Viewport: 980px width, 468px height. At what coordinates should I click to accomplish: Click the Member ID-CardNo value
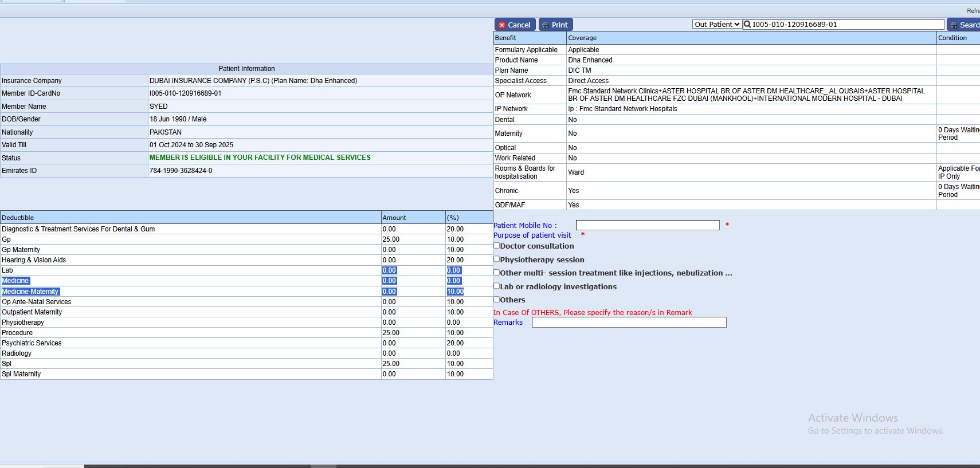185,93
